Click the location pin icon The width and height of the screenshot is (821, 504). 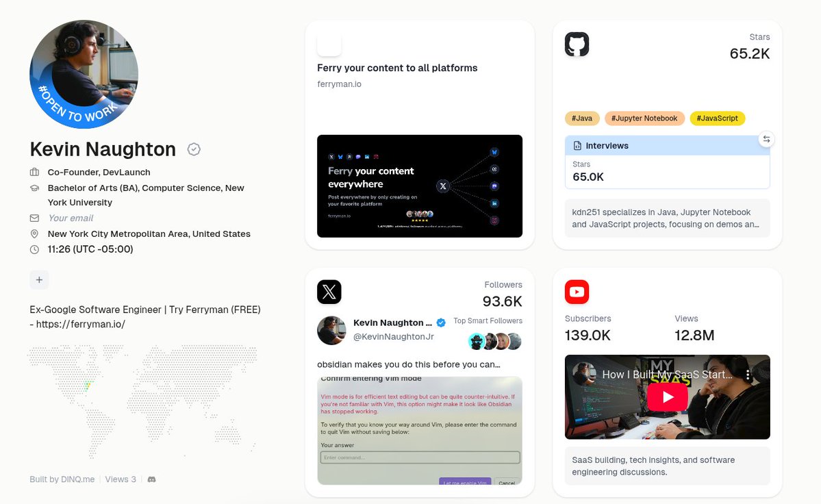(x=34, y=234)
